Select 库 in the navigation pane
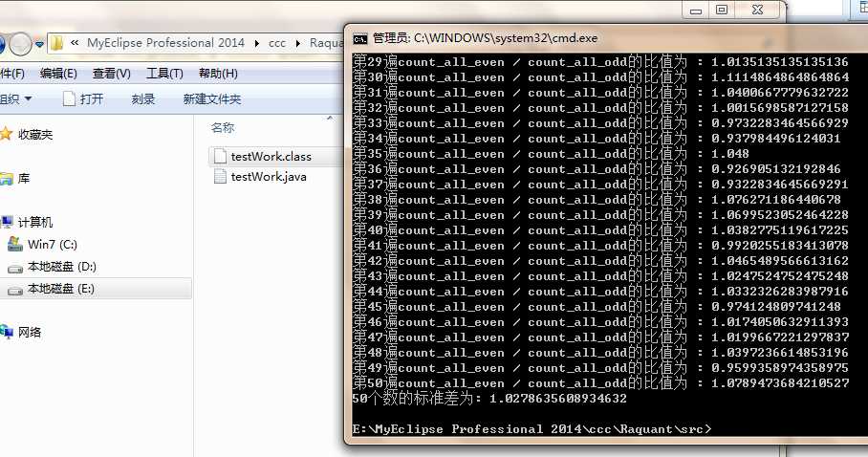This screenshot has width=868, height=457. [24, 179]
